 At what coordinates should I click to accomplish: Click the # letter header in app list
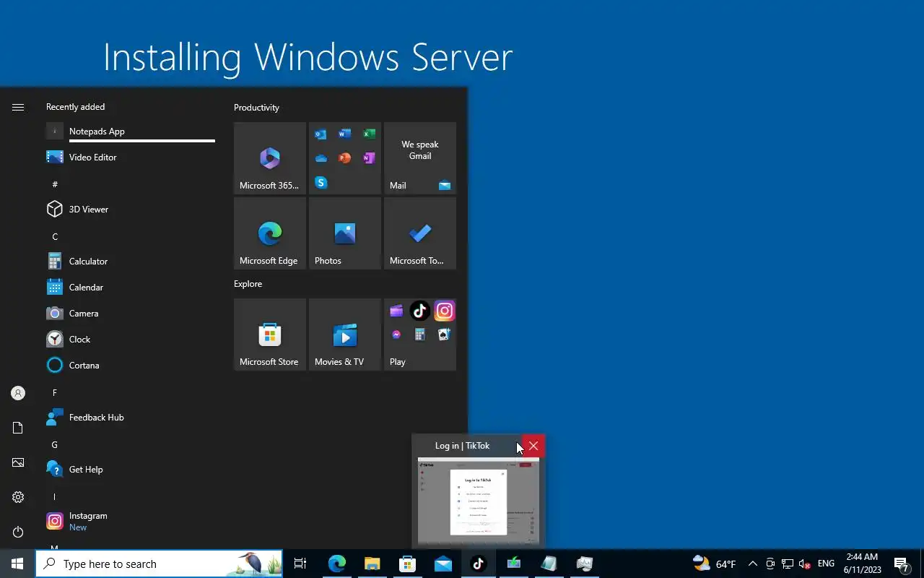click(x=55, y=184)
